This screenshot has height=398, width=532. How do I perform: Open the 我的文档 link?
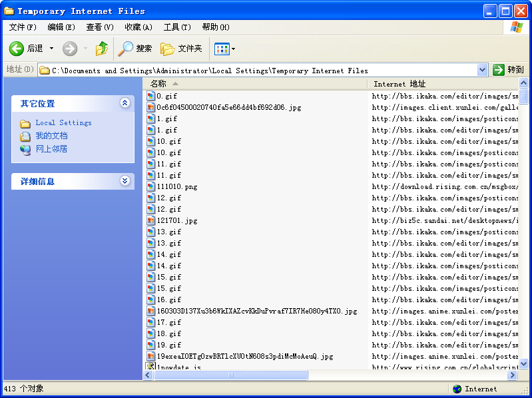(x=51, y=136)
